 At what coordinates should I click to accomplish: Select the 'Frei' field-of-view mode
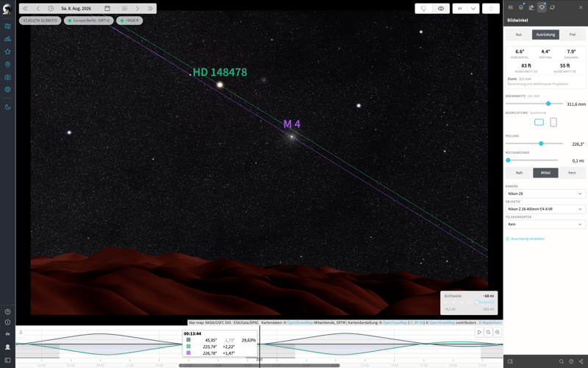pos(573,35)
